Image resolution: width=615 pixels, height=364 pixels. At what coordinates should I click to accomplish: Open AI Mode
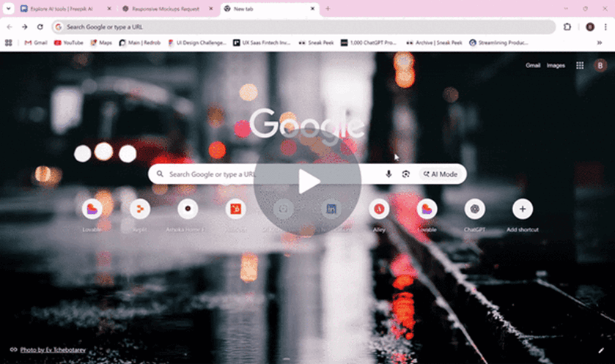click(441, 174)
